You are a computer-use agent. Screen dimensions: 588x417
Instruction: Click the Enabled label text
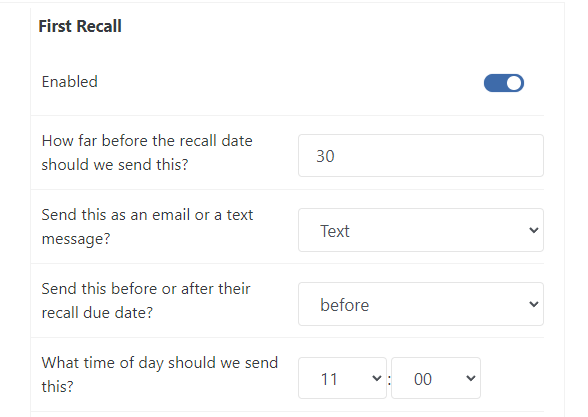(70, 82)
